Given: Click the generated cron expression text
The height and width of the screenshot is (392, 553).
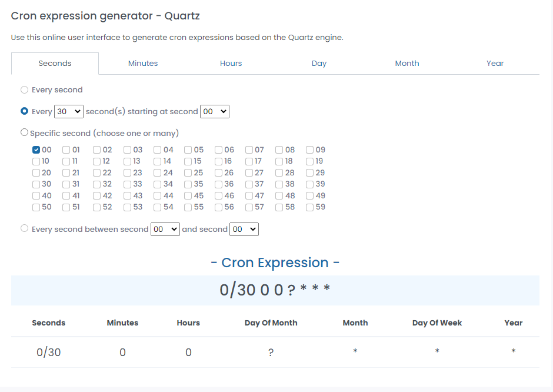Looking at the screenshot, I should coord(275,290).
